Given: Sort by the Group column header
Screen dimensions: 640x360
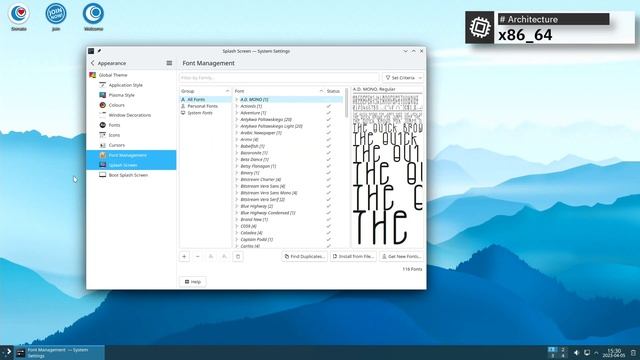Looking at the screenshot, I should tap(206, 91).
